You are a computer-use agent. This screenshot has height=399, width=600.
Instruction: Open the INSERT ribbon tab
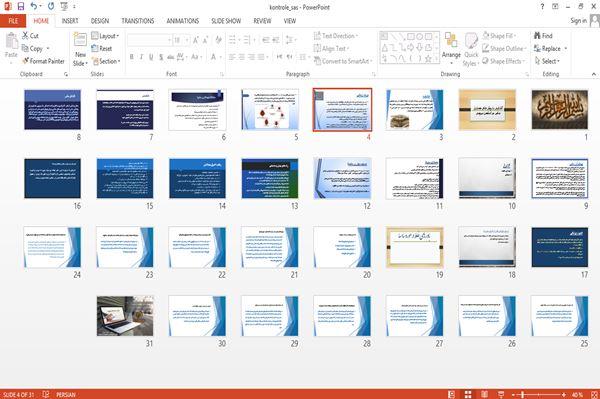click(70, 21)
